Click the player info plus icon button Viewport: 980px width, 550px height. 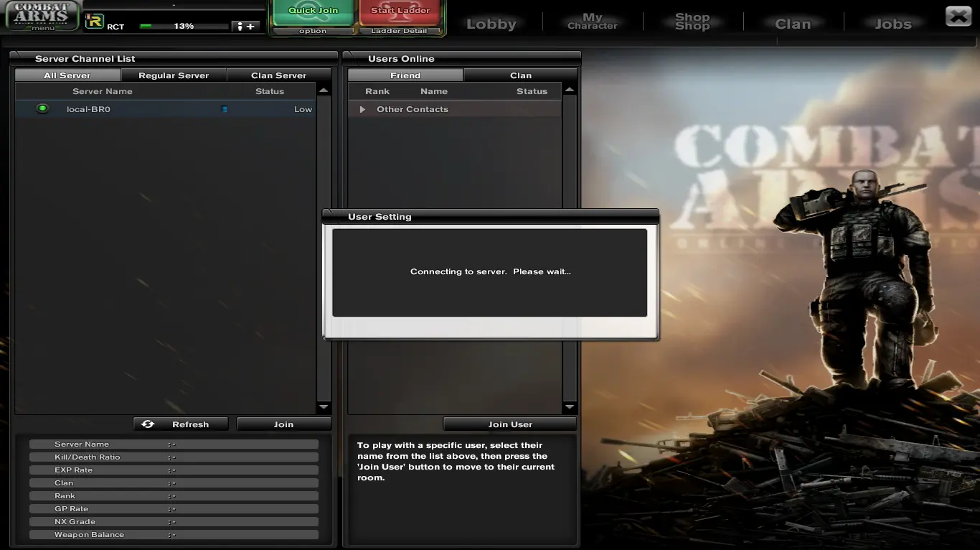click(x=245, y=27)
